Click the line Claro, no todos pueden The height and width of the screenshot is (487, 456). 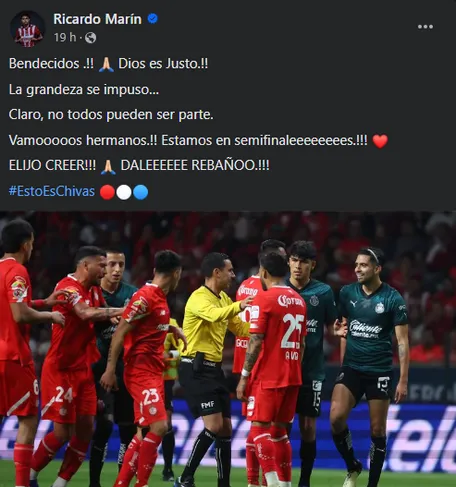point(111,115)
